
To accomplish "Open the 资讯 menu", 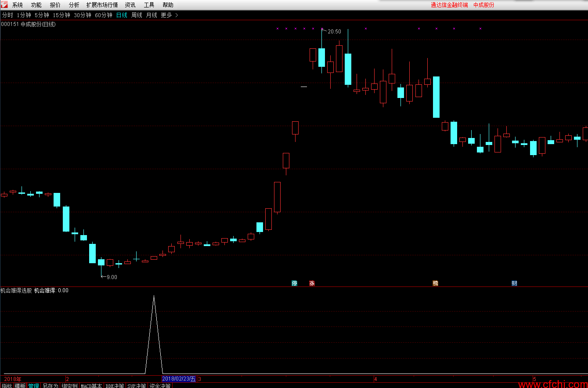I will point(130,5).
